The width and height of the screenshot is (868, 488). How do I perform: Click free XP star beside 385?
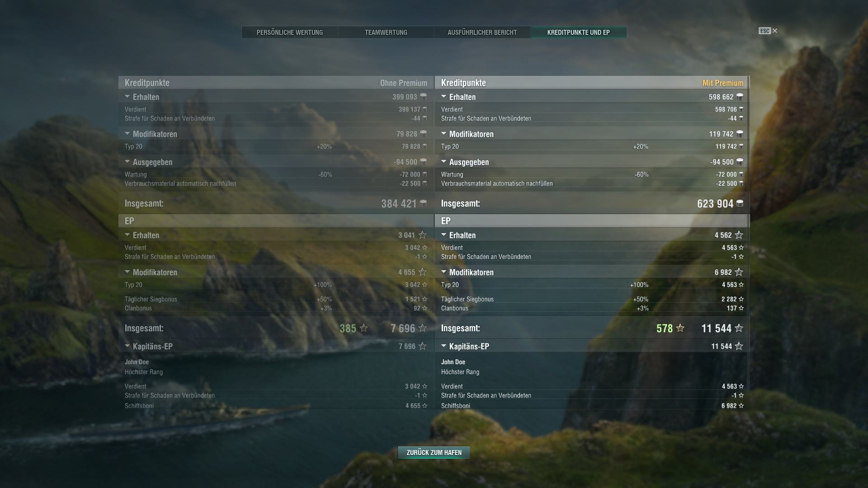[363, 328]
